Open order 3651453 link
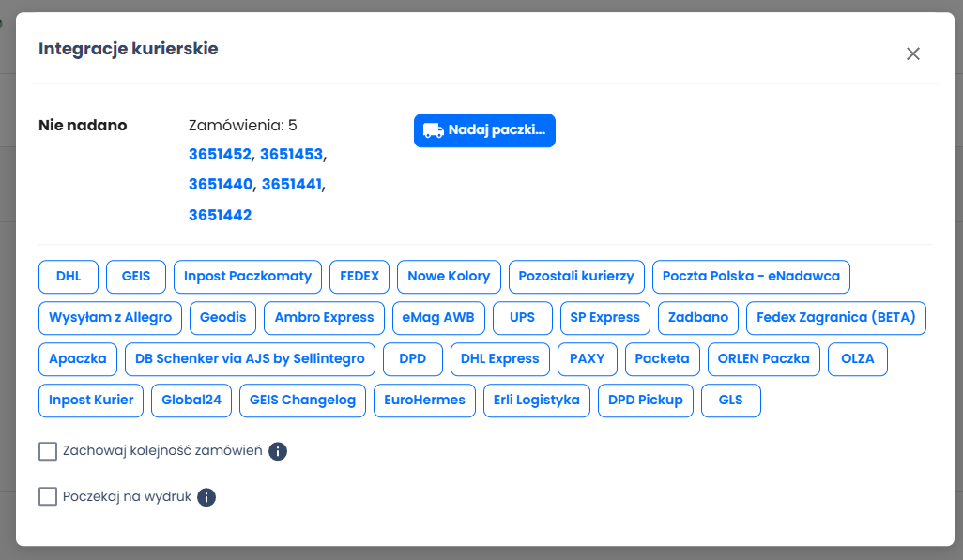The height and width of the screenshot is (560, 963). click(291, 154)
